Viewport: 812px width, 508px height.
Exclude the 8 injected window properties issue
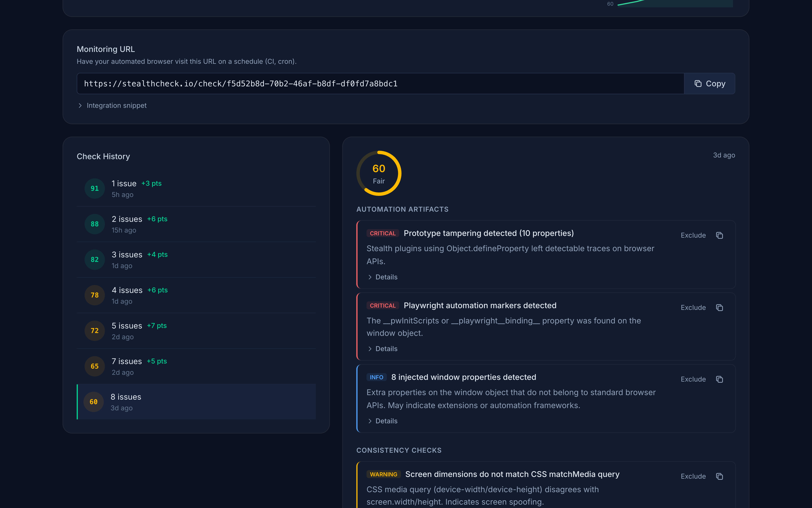(693, 379)
